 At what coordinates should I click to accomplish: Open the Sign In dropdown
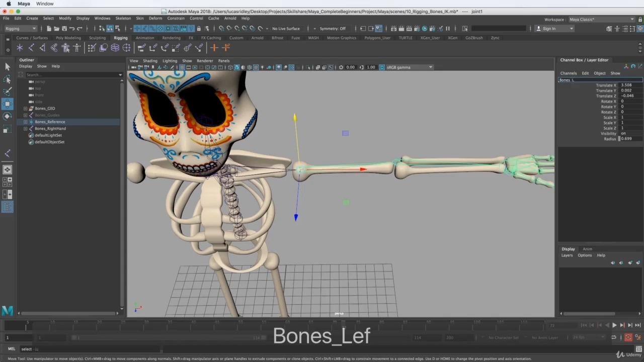click(555, 29)
